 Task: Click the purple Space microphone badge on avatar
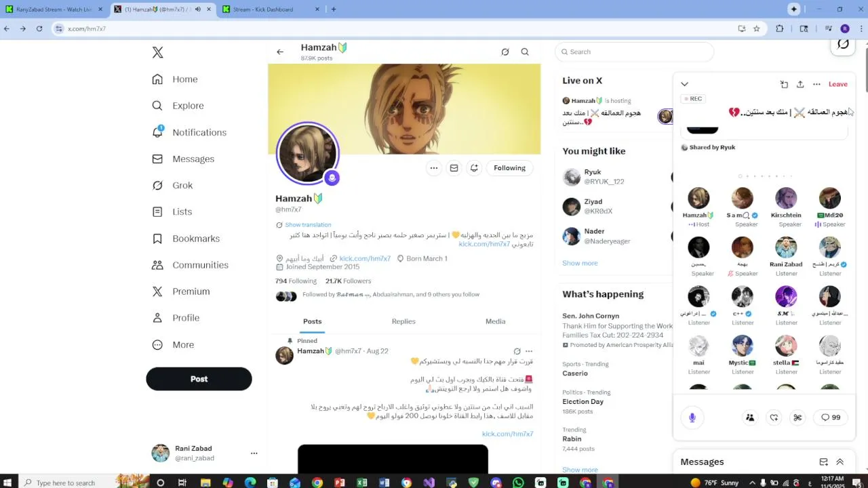[x=332, y=178]
